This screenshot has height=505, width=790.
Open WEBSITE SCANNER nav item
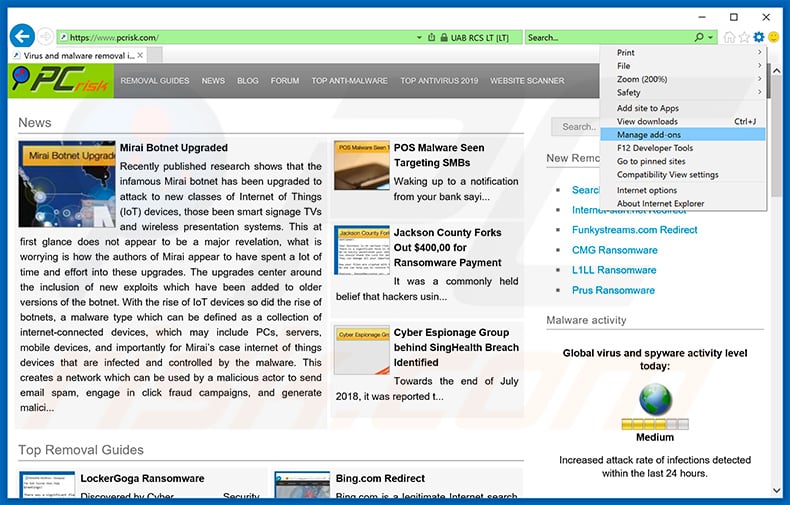pyautogui.click(x=527, y=81)
